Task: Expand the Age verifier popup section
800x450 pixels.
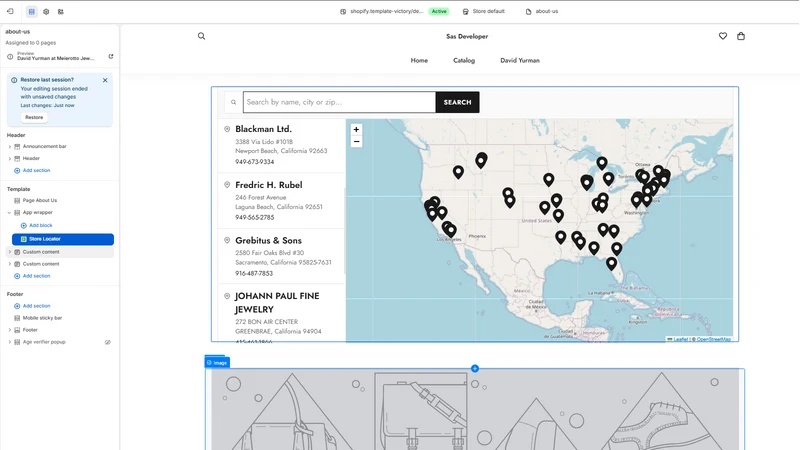Action: 10,342
